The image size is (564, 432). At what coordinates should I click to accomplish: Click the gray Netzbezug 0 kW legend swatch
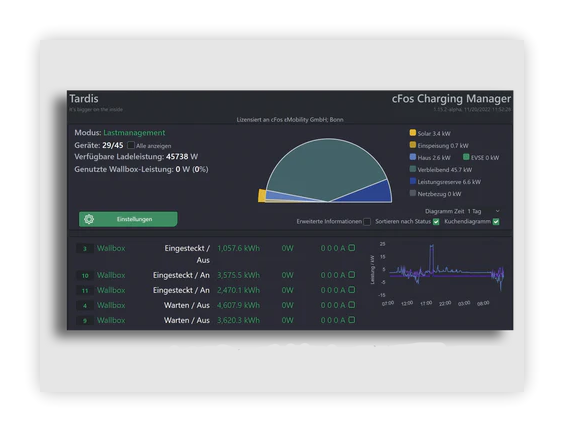(x=413, y=193)
